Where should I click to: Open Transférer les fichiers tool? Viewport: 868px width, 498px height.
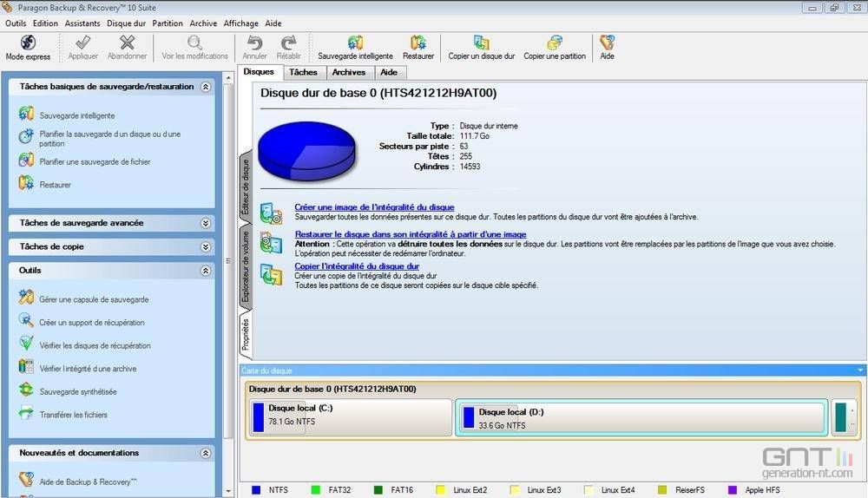(x=73, y=415)
